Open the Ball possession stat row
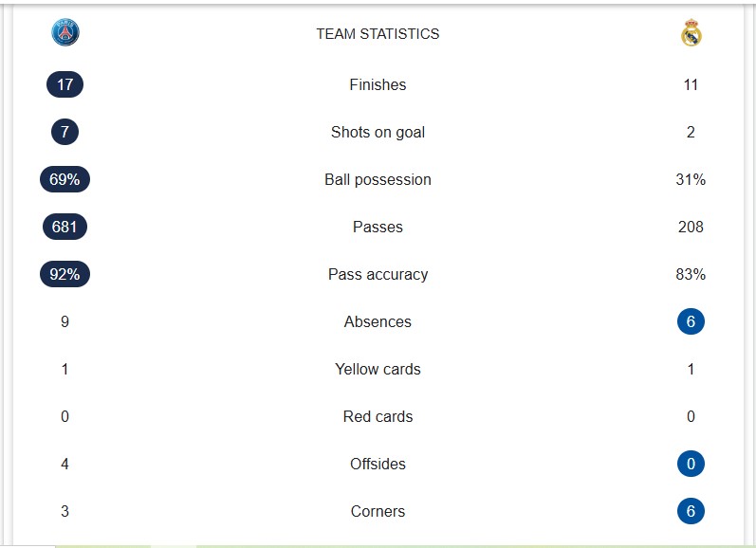Screen dimensions: 756x548 click(x=378, y=179)
